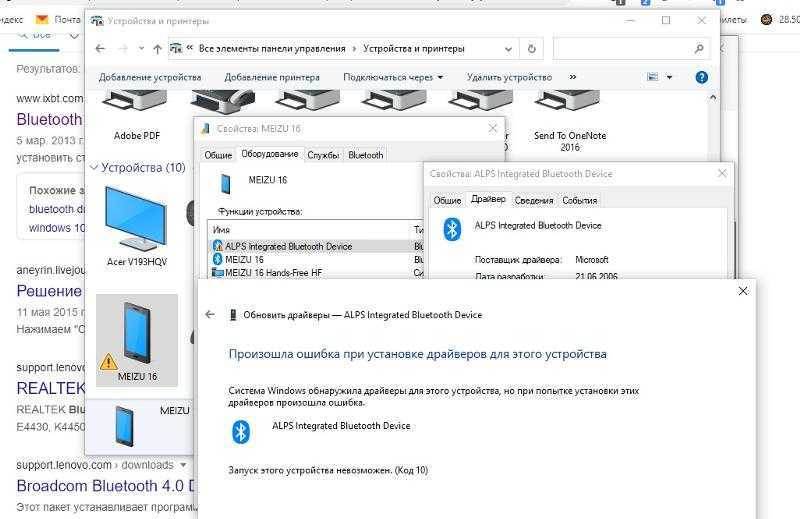This screenshot has width=800, height=519.
Task: Switch to 'Драйвер' tab in ALPS properties
Action: pos(488,200)
